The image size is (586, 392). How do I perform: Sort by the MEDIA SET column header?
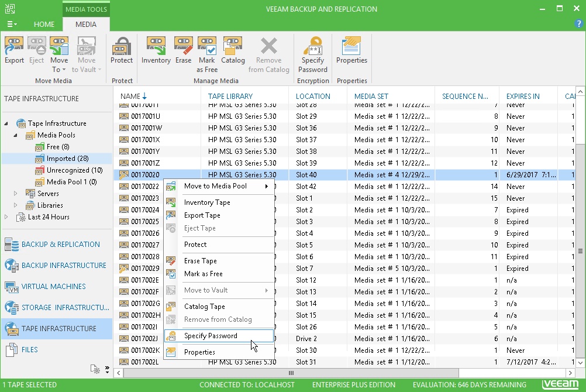[391, 96]
